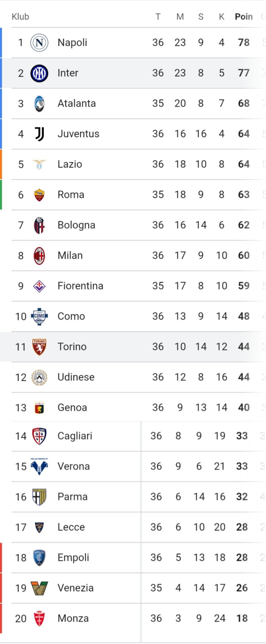Tap the Juventus logo
This screenshot has width=266, height=644.
click(x=39, y=134)
